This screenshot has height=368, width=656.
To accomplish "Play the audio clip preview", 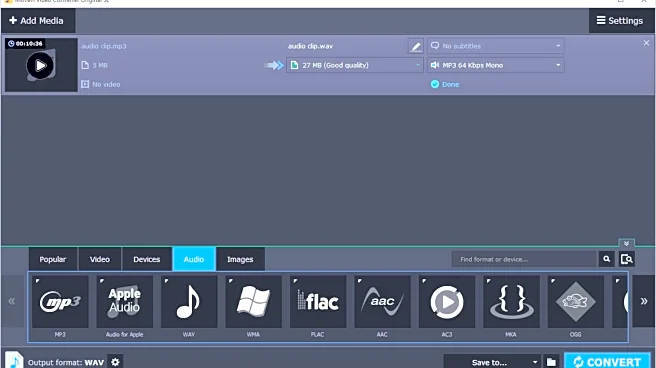I will (40, 65).
